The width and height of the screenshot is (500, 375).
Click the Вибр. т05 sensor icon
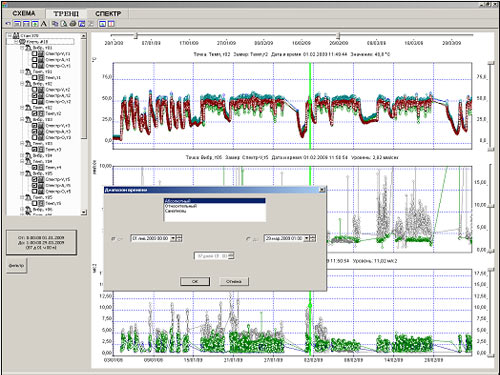coord(28,173)
